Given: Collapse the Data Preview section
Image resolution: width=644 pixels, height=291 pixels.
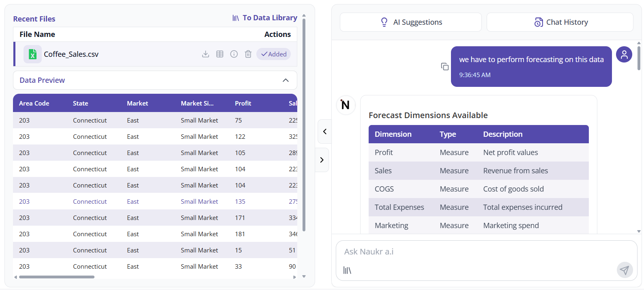Looking at the screenshot, I should pyautogui.click(x=286, y=80).
